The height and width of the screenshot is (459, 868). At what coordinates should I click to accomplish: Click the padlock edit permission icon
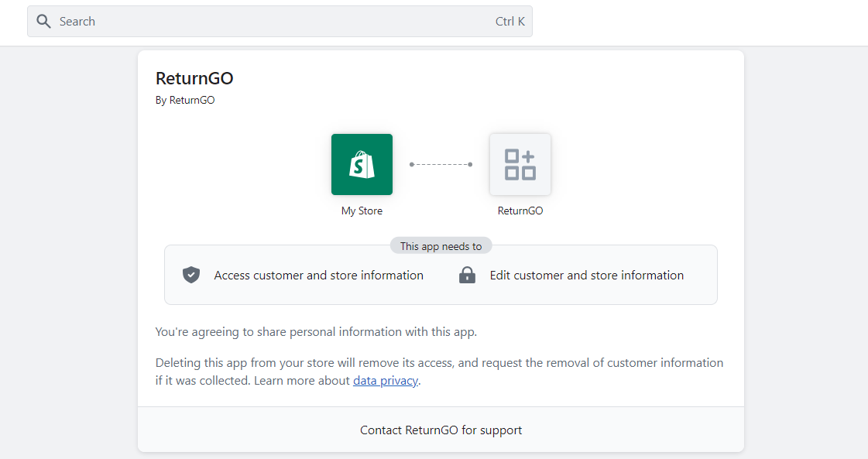467,275
